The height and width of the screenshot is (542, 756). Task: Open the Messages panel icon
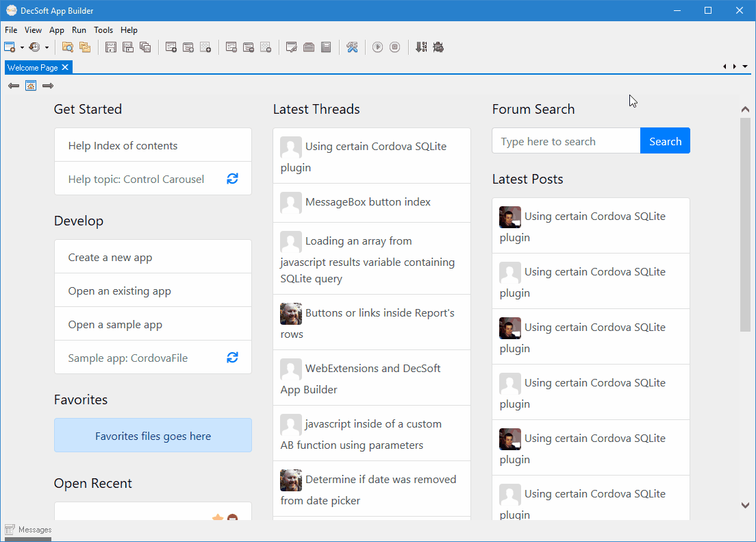click(10, 530)
